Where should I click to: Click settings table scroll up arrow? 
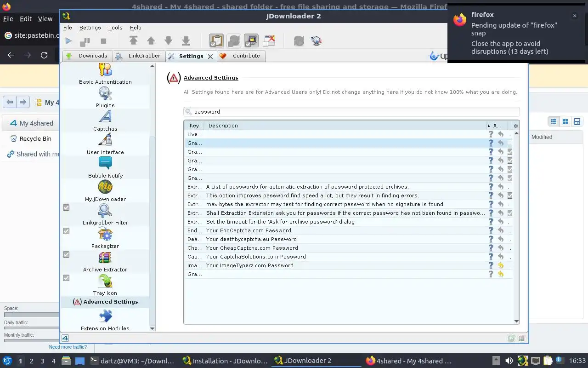tap(516, 133)
